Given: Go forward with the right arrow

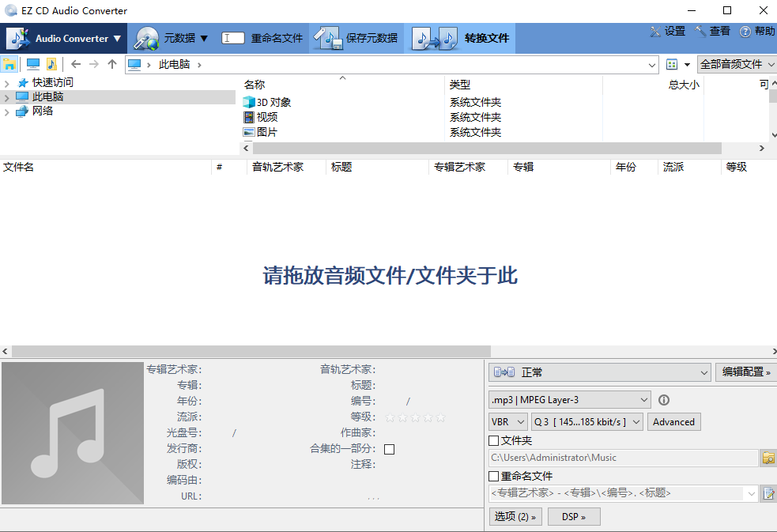Looking at the screenshot, I should coord(93,64).
